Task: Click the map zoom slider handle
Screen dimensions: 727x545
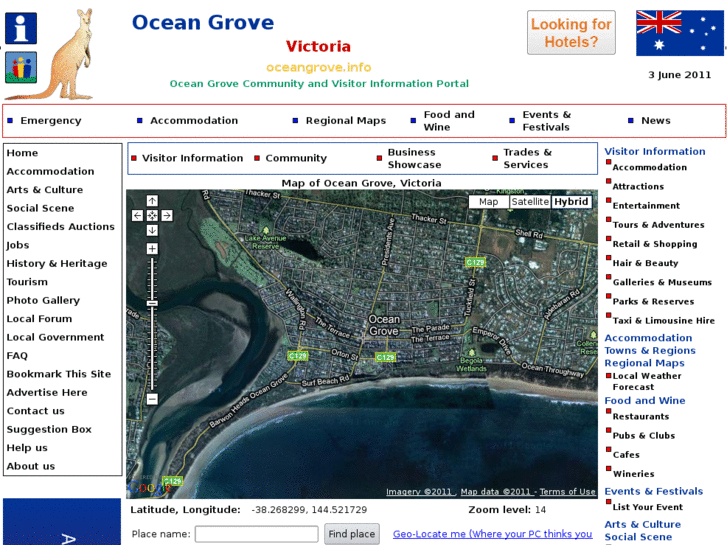Action: (152, 303)
